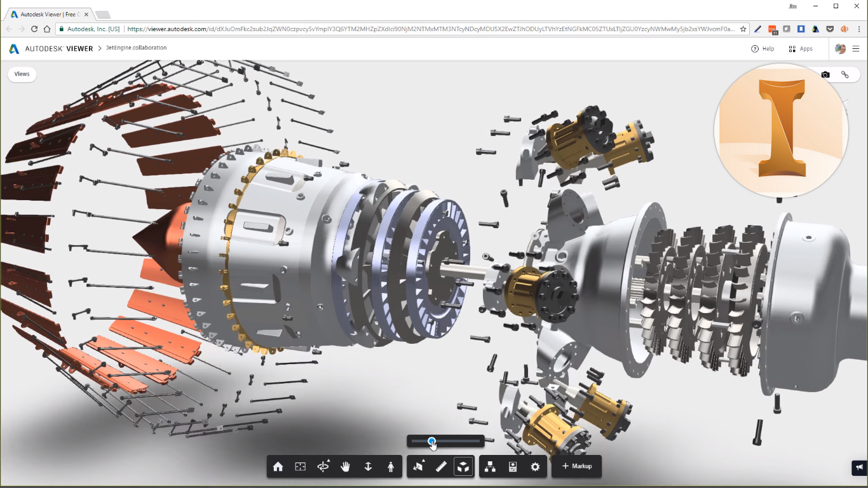Open the Section Analysis tool
The image size is (868, 488).
pyautogui.click(x=418, y=467)
